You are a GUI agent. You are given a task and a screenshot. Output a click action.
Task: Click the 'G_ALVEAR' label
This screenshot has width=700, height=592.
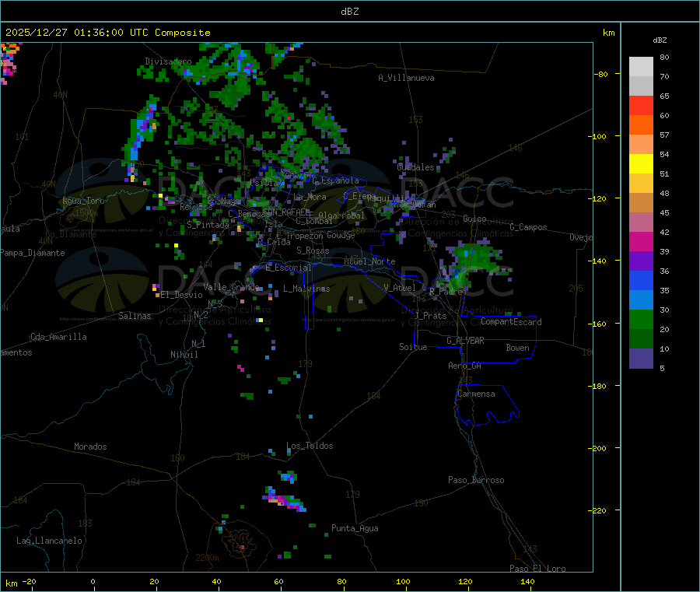pyautogui.click(x=466, y=341)
